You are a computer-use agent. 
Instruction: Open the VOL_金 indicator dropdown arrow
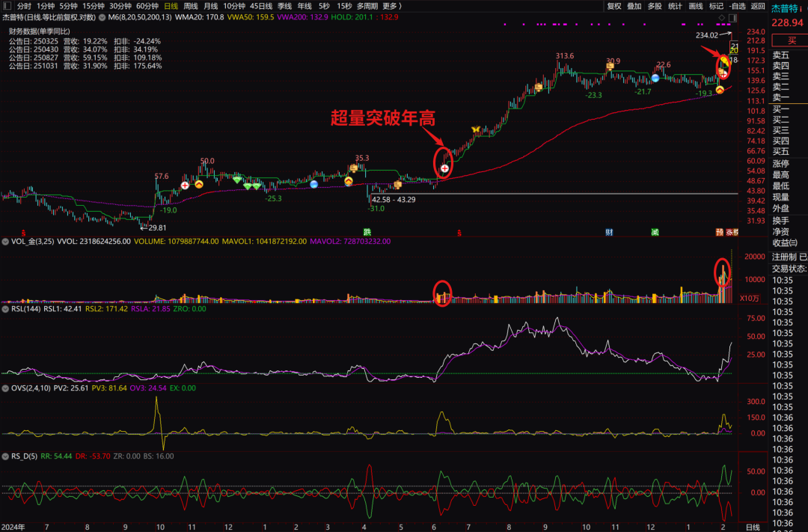(5, 241)
